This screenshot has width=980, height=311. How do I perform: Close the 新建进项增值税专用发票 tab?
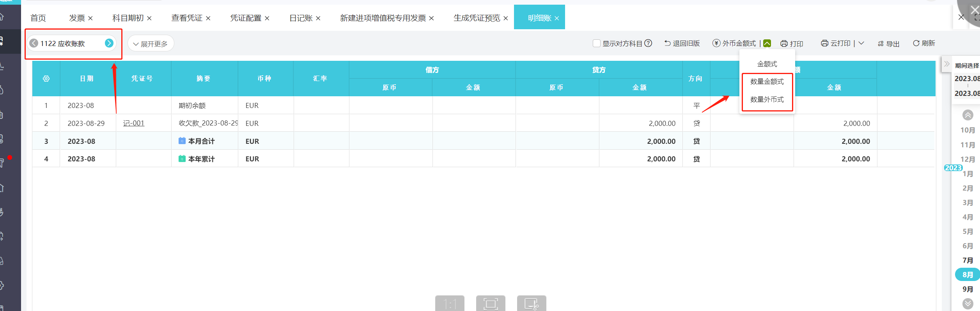(431, 18)
